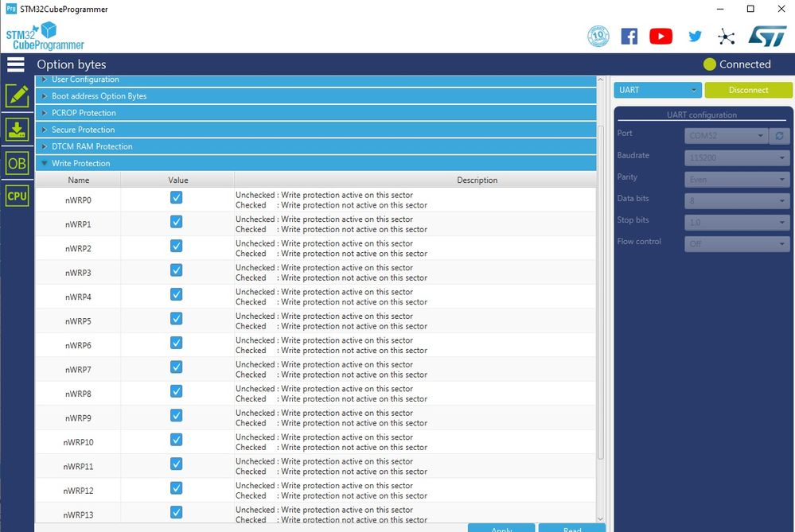Close the STM32CubeProgrammer window

click(781, 9)
